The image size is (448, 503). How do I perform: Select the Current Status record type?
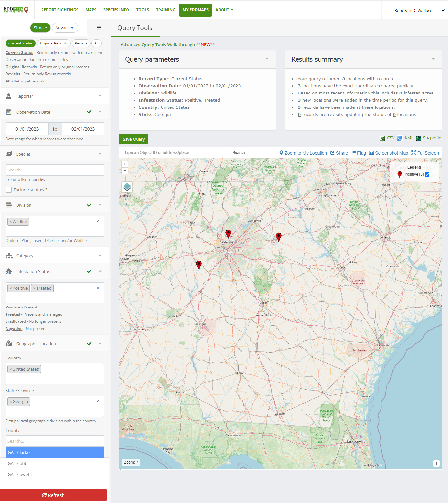tap(21, 43)
